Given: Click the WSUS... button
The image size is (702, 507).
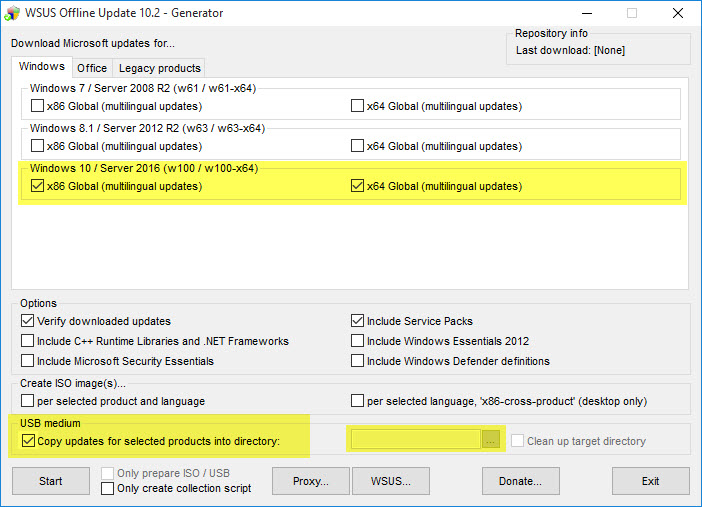Looking at the screenshot, I should pos(391,481).
